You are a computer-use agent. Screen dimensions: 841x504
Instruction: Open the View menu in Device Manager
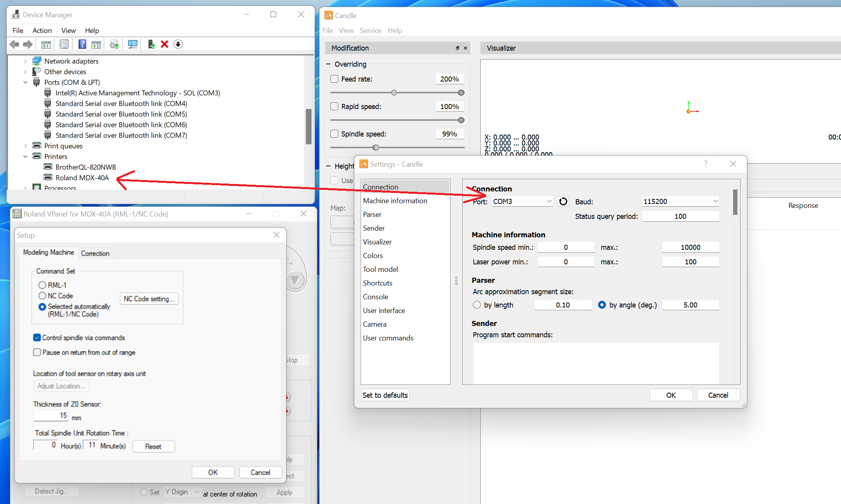[69, 31]
